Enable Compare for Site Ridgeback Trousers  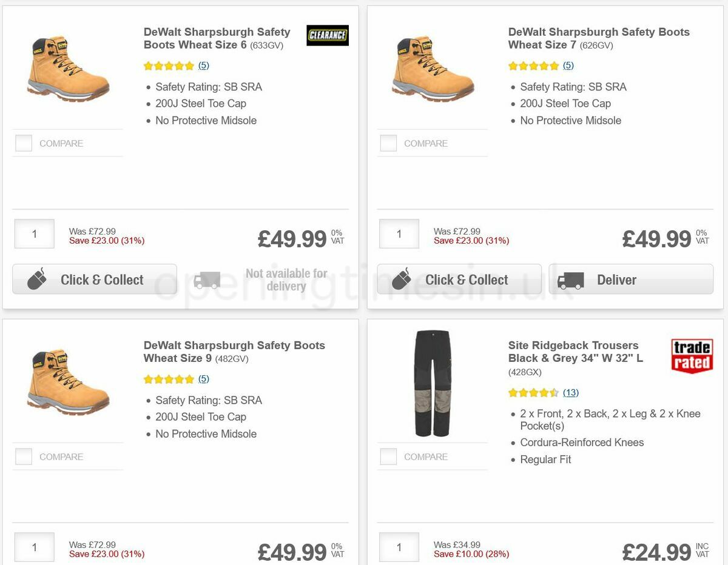[x=388, y=456]
